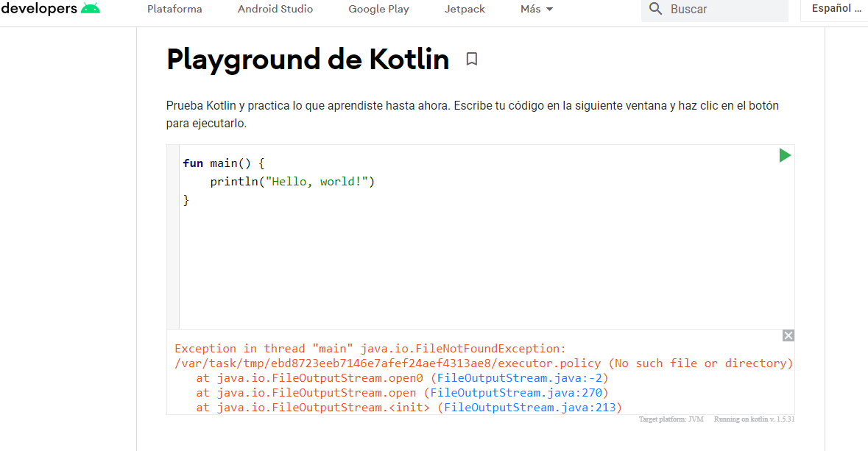Close the error output panel
The image size is (868, 451).
tap(788, 335)
